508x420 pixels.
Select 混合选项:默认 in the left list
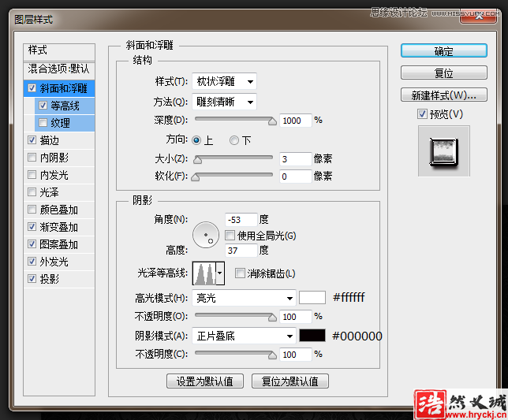tap(59, 69)
